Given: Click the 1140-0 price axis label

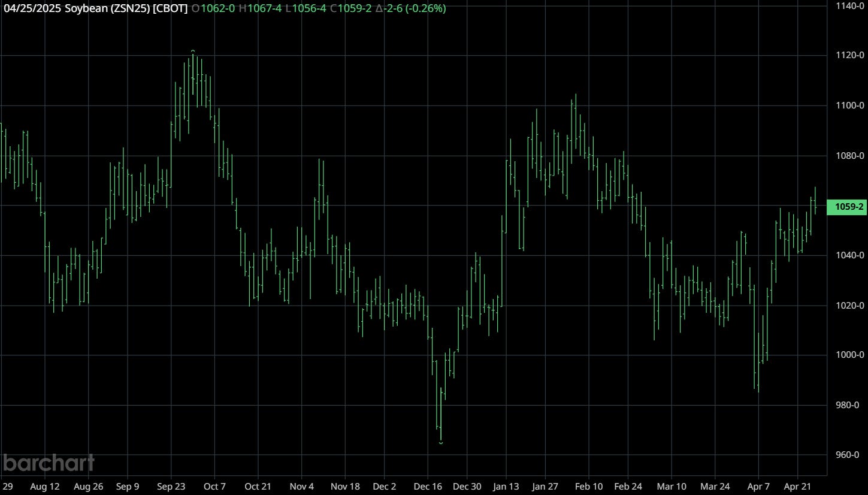Looking at the screenshot, I should point(849,5).
